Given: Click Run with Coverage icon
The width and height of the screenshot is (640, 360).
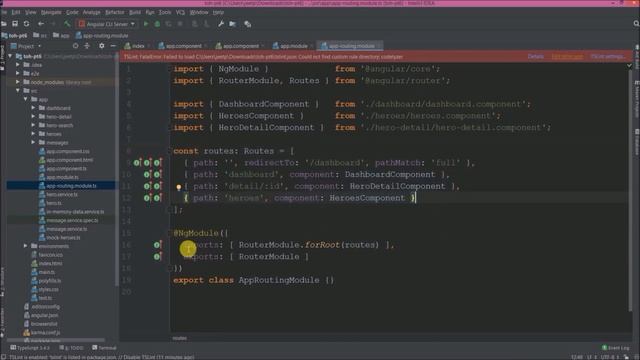Looking at the screenshot, I should [x=169, y=24].
